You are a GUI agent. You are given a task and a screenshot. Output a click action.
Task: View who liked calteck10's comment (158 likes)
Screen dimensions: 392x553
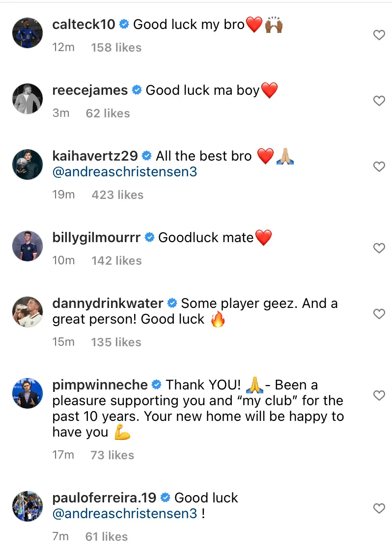pos(116,48)
